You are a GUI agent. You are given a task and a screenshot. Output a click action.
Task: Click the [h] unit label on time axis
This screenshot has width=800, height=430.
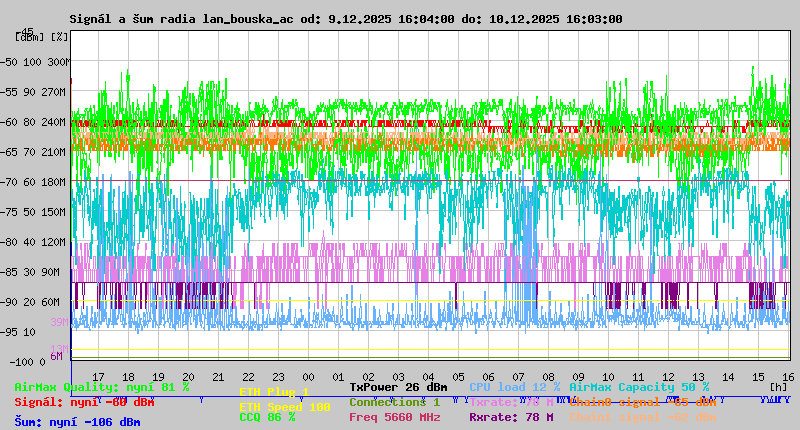pos(780,386)
